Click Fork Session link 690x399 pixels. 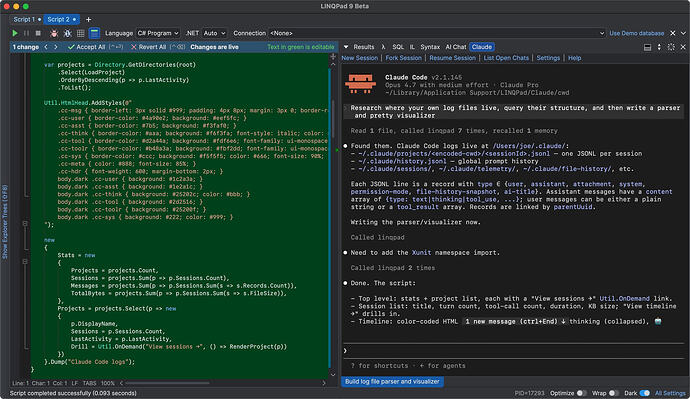pos(404,58)
